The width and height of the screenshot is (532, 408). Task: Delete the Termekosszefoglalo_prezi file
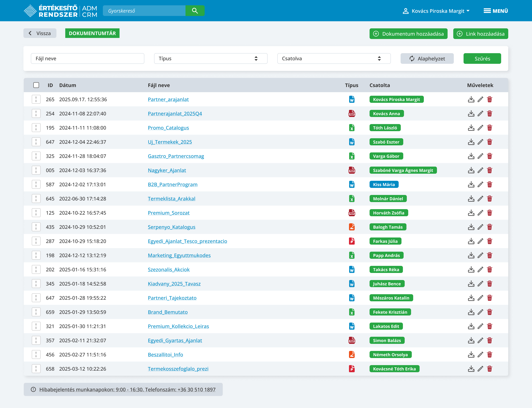(489, 369)
